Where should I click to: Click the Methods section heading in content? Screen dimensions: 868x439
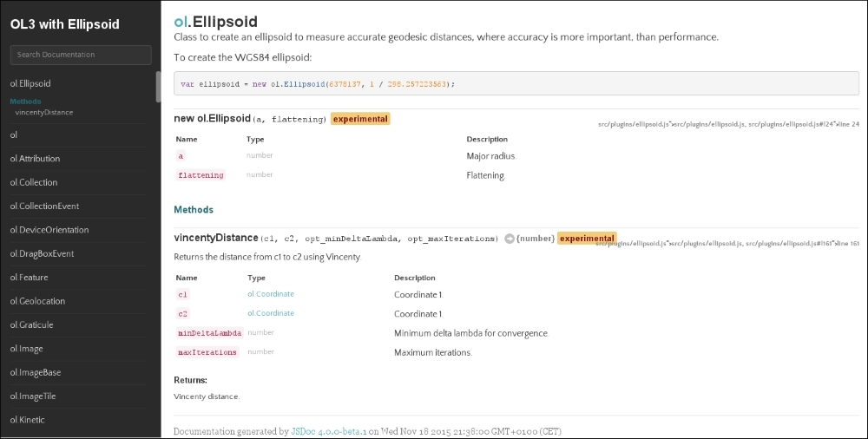(194, 210)
